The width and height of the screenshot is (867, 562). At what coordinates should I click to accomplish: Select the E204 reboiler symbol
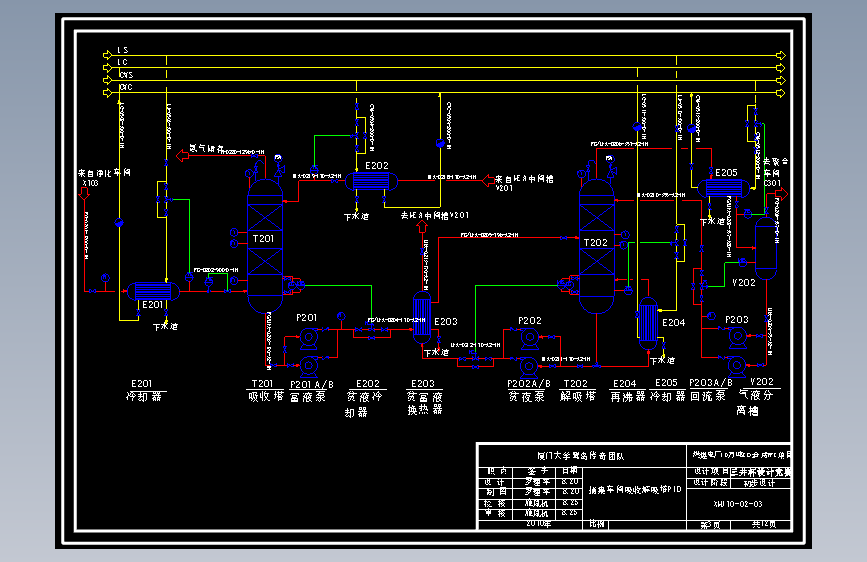pyautogui.click(x=648, y=324)
